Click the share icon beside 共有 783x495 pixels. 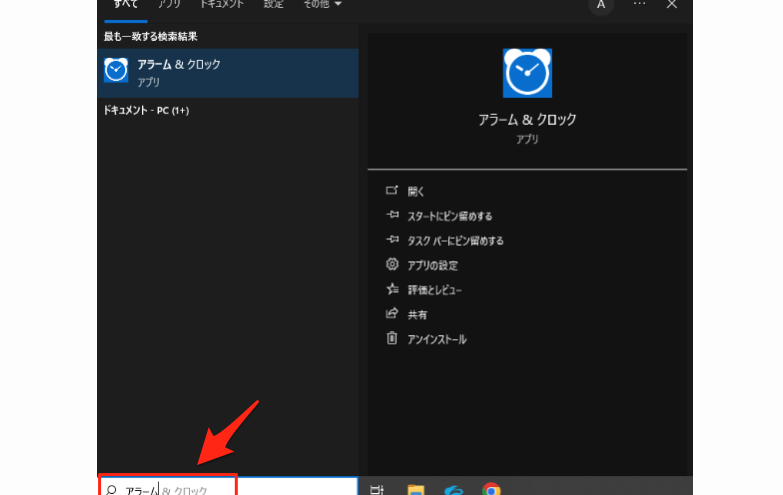(392, 314)
